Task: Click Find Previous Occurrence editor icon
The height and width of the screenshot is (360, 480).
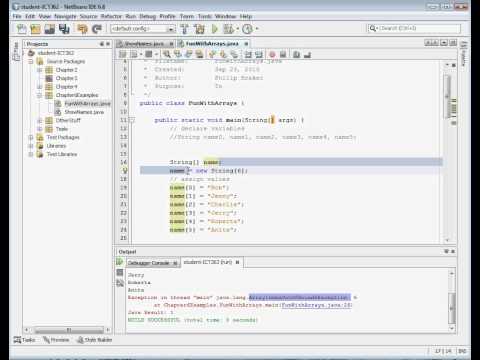Action: (178, 54)
